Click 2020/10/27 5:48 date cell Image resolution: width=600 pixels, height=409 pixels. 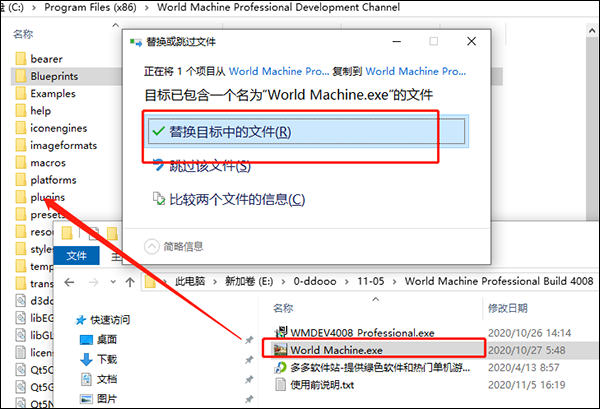point(527,350)
